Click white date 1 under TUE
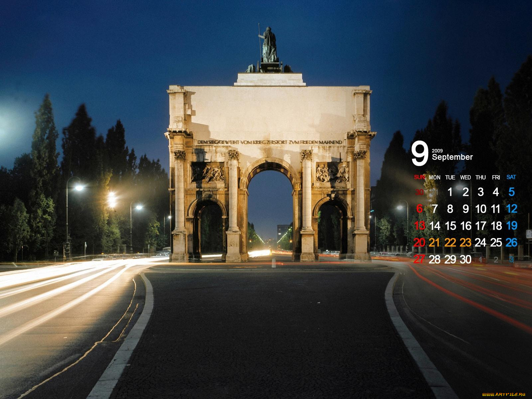The image size is (532, 399). pyautogui.click(x=450, y=192)
